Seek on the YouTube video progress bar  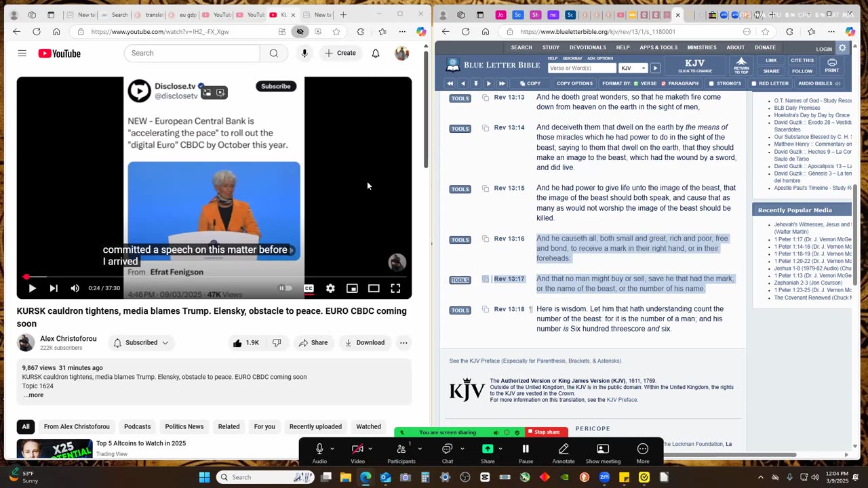(x=214, y=277)
